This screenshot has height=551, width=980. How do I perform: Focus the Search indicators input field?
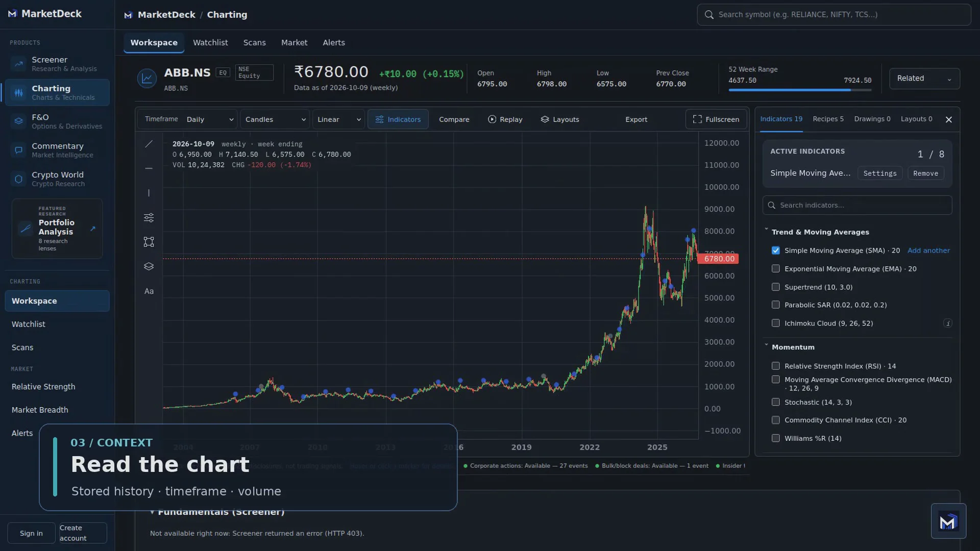tap(857, 205)
